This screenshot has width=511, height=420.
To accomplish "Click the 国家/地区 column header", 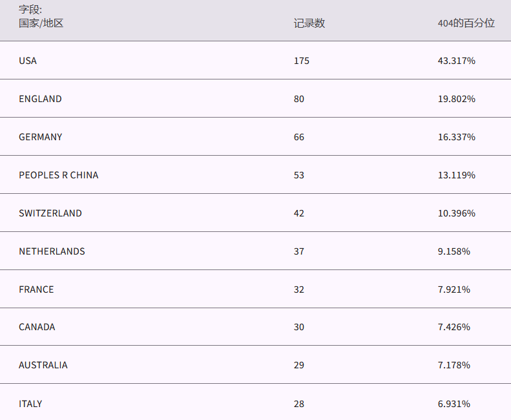I will click(x=41, y=23).
